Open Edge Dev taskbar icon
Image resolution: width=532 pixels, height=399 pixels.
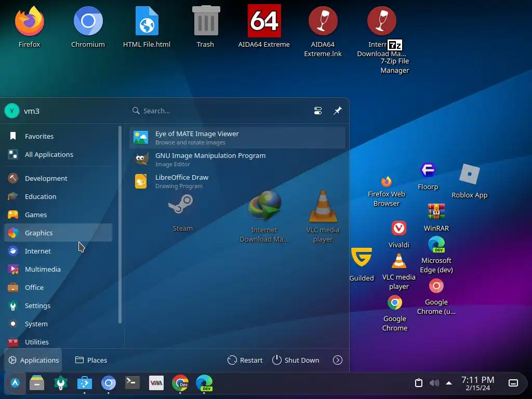click(204, 383)
